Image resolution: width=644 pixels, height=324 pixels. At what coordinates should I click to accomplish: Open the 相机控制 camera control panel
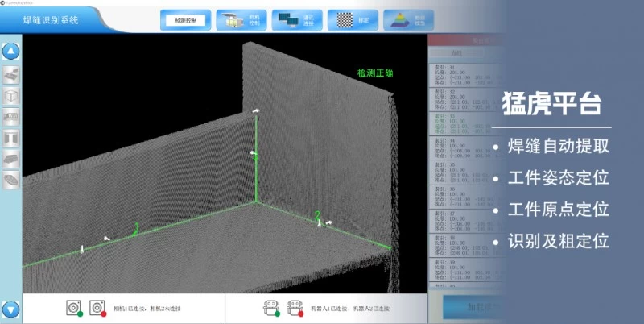pos(240,20)
